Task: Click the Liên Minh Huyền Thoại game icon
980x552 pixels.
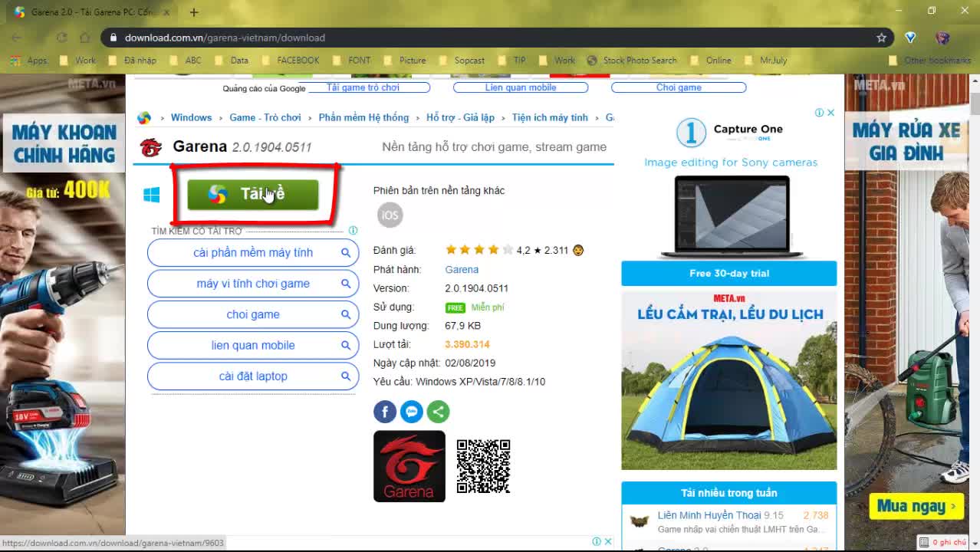Action: [x=640, y=521]
